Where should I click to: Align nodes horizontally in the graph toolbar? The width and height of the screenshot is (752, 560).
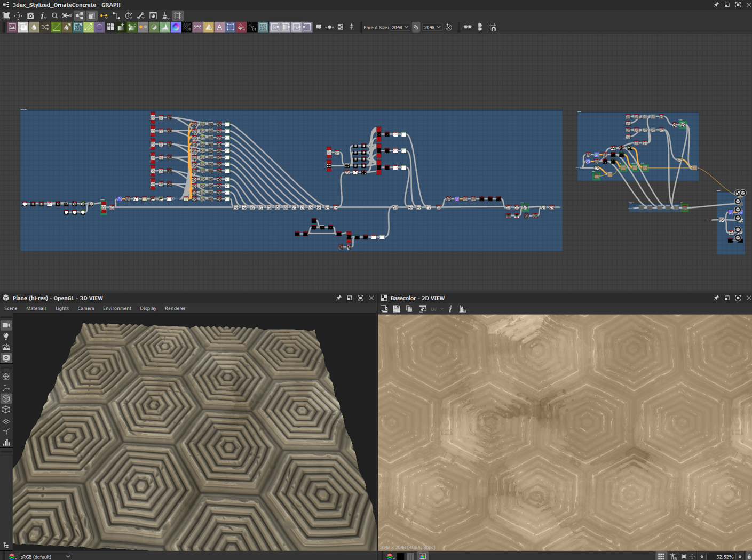coord(468,27)
